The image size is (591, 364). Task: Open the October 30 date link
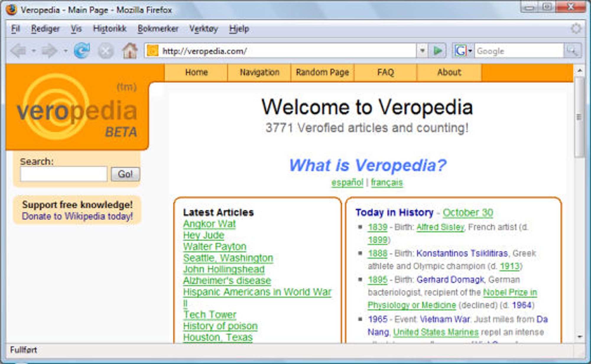pos(468,212)
